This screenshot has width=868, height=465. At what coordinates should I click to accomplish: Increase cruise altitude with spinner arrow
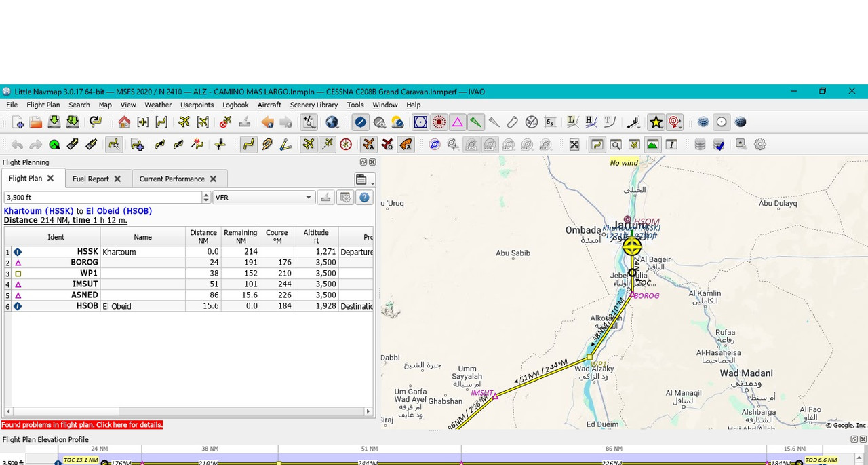coord(206,194)
